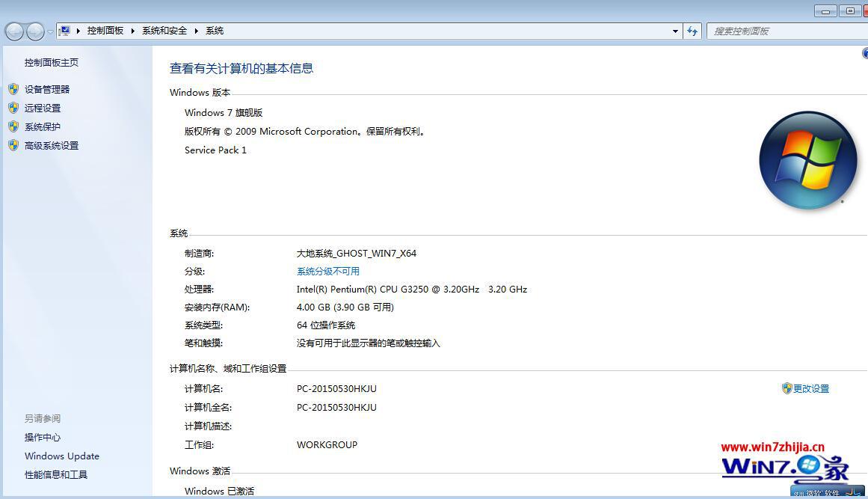Screen dimensions: 868x499
Task: Click the Forward navigation arrow button
Action: (35, 31)
